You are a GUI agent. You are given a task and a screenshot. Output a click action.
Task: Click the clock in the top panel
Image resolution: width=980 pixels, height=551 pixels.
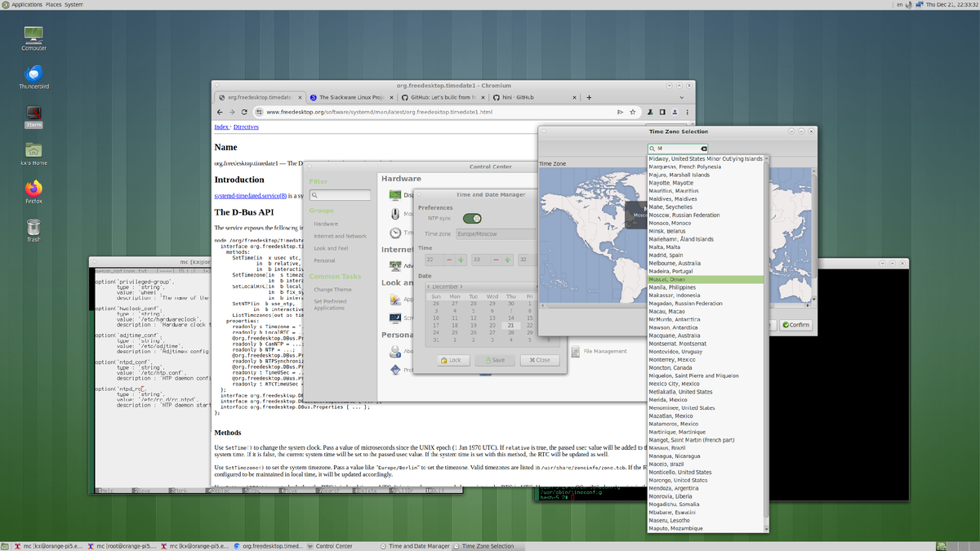[952, 5]
